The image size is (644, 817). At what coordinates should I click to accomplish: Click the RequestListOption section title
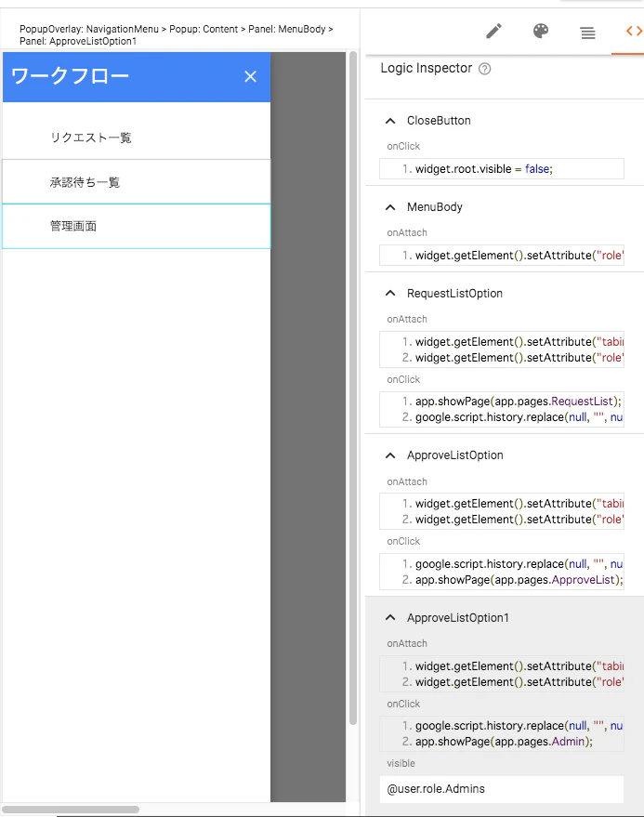454,294
